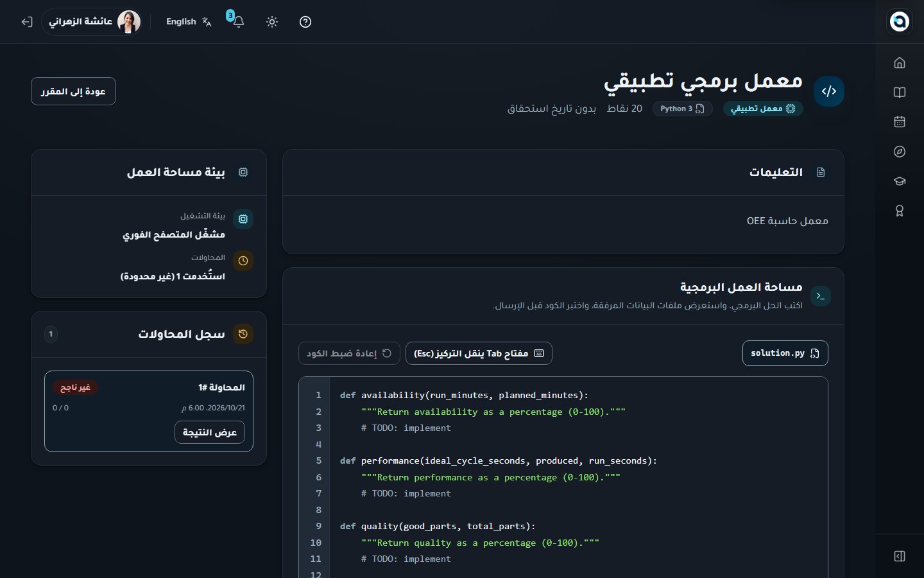
Task: Click the runtime environment teal icon
Action: tap(243, 219)
